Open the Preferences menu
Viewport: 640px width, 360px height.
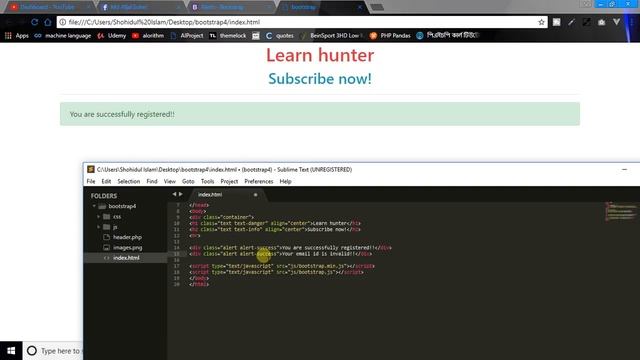[259, 181]
